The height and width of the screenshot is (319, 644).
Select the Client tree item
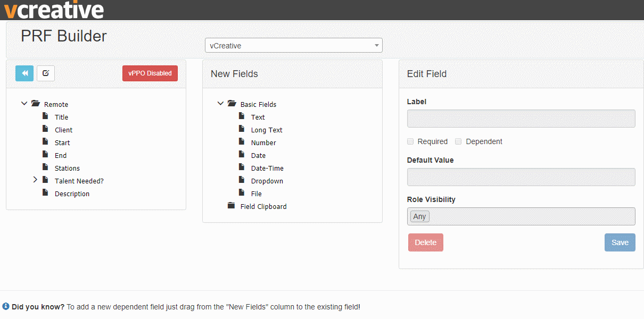(x=63, y=130)
